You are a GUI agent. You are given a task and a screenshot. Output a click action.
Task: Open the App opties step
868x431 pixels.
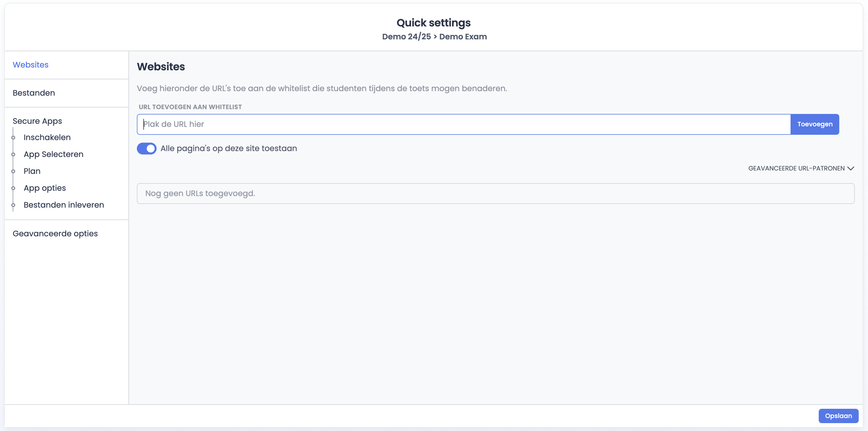click(x=44, y=188)
